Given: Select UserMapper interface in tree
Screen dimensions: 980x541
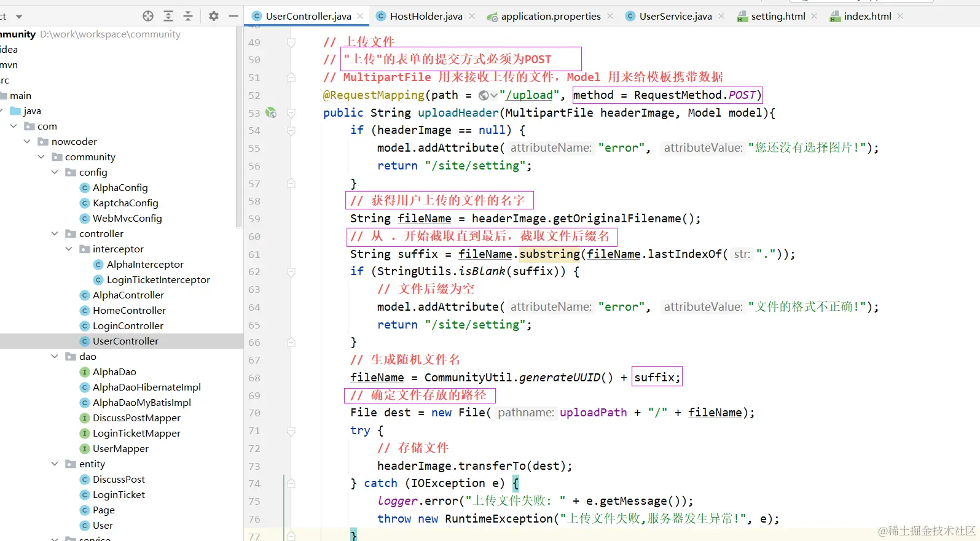Looking at the screenshot, I should click(120, 448).
